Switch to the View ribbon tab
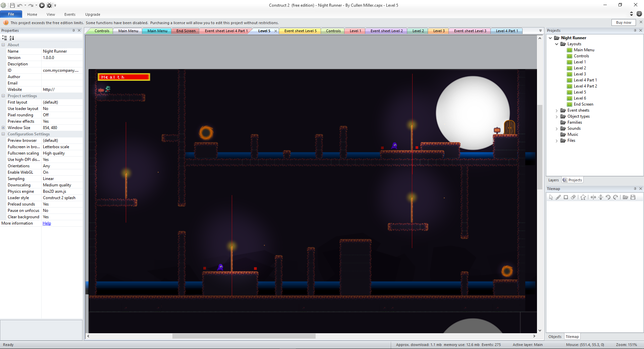 click(x=51, y=14)
